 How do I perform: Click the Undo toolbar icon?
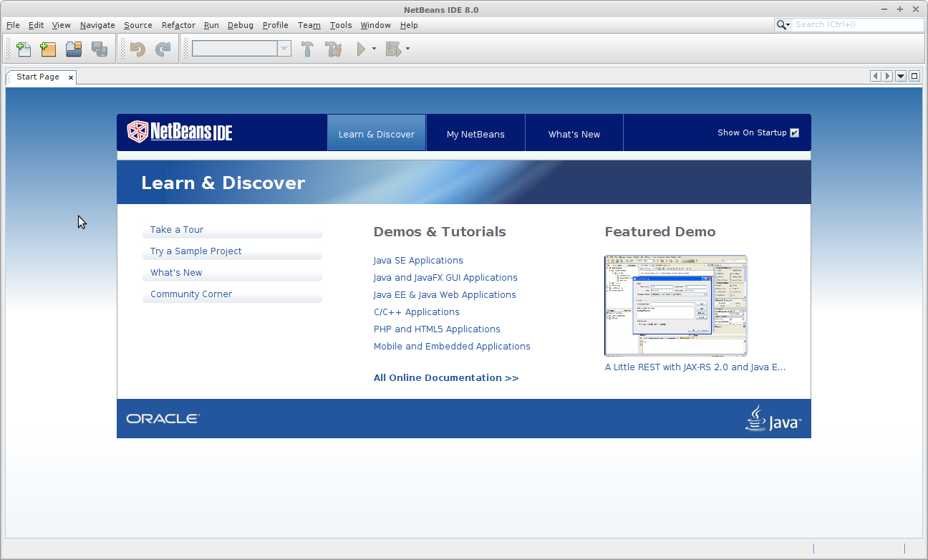[x=137, y=49]
